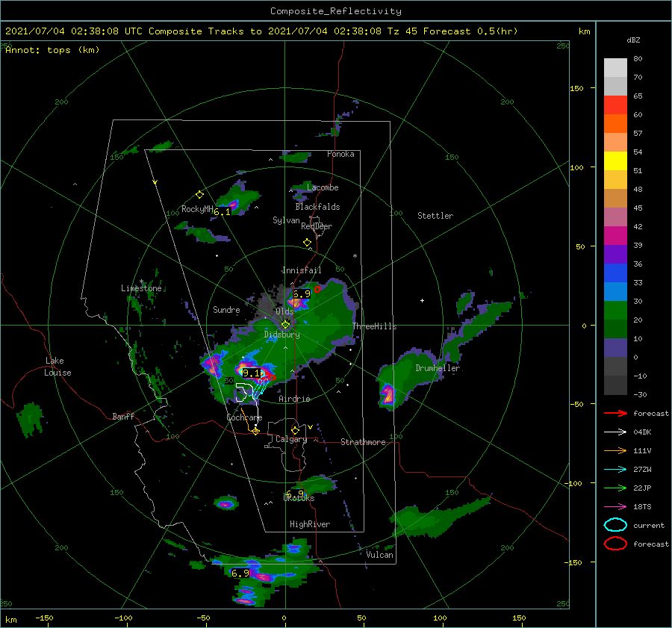Click the ThreeHills town label
Image resolution: width=672 pixels, height=628 pixels.
pos(374,326)
